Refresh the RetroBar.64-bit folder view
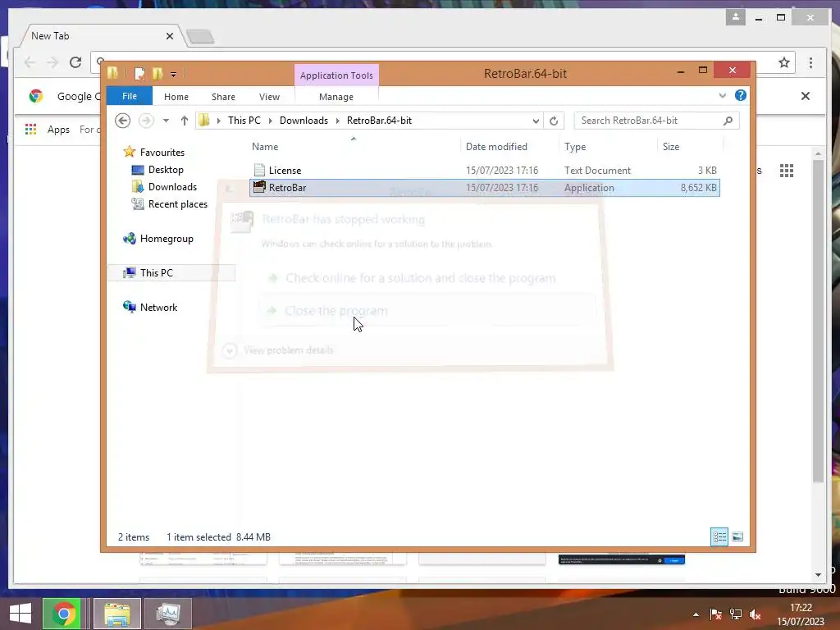This screenshot has height=630, width=840. click(x=554, y=121)
